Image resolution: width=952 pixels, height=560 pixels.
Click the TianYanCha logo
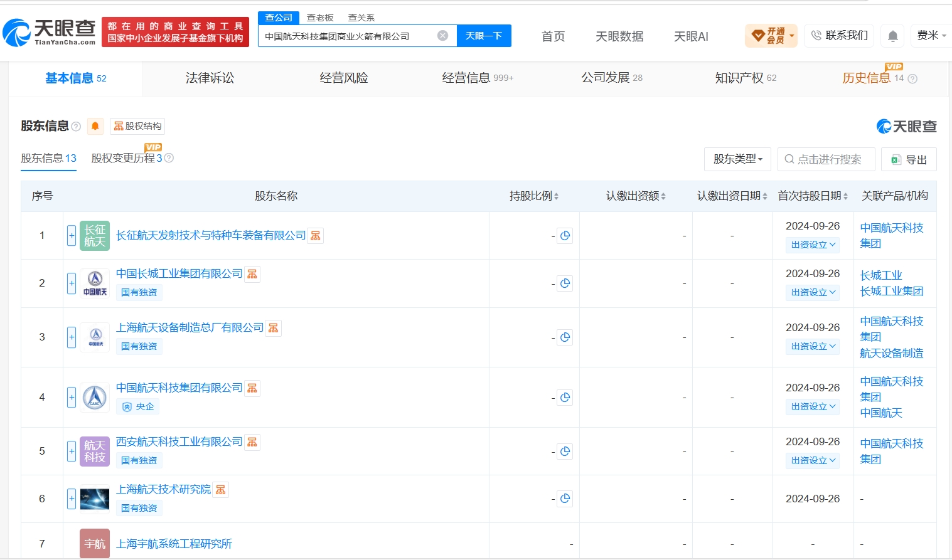click(x=49, y=31)
